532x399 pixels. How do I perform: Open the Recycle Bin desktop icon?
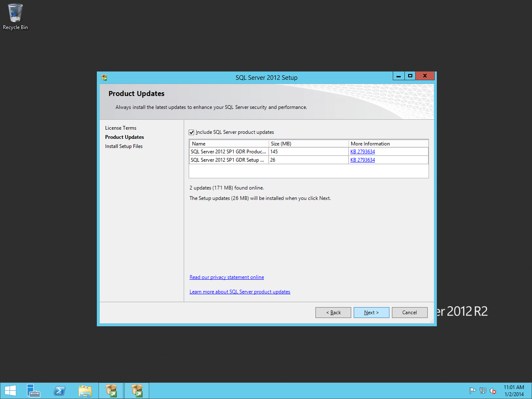pyautogui.click(x=15, y=17)
